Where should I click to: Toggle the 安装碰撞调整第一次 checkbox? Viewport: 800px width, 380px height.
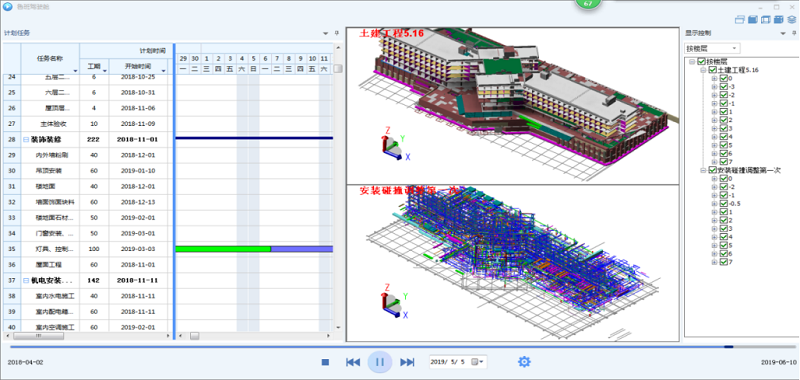712,170
